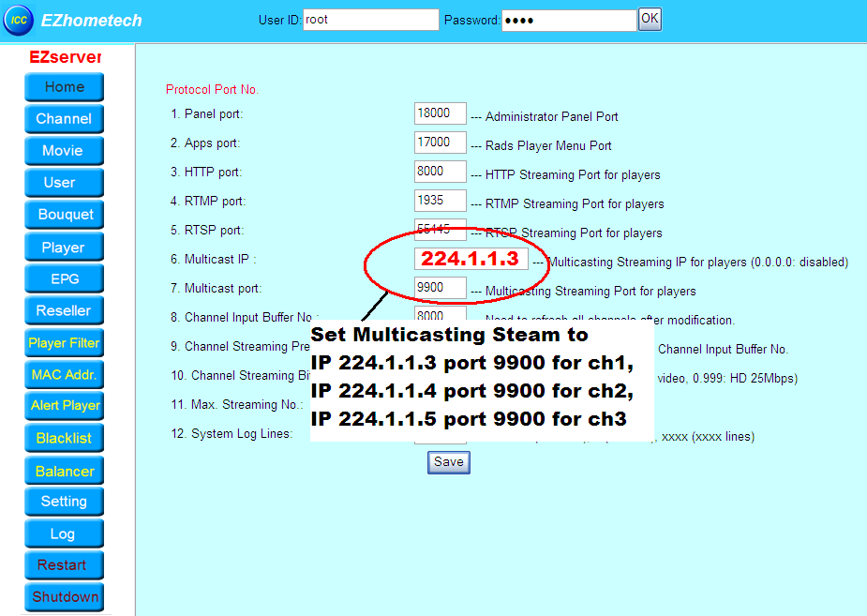This screenshot has width=867, height=616.
Task: Open the Player Filter page
Action: tap(64, 343)
